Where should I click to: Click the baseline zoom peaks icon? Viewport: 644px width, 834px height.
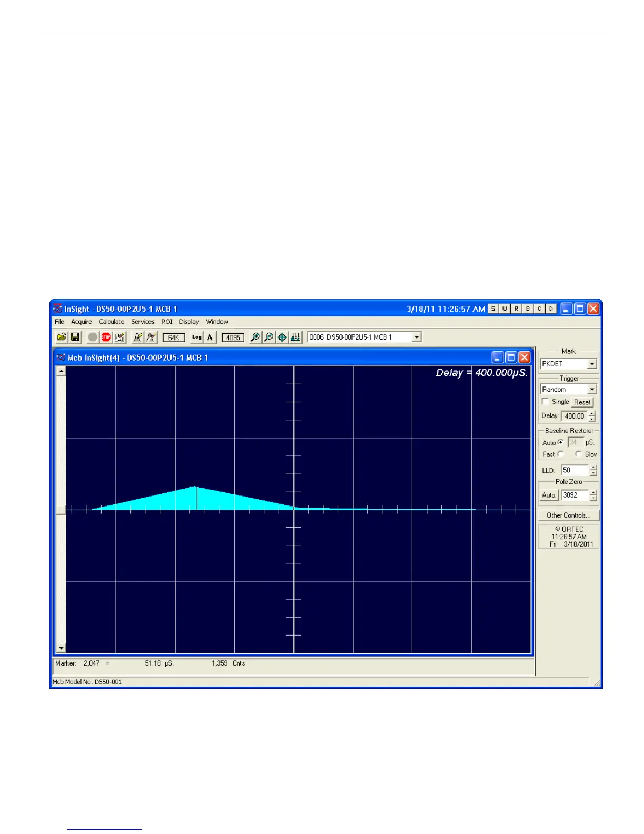[x=295, y=337]
